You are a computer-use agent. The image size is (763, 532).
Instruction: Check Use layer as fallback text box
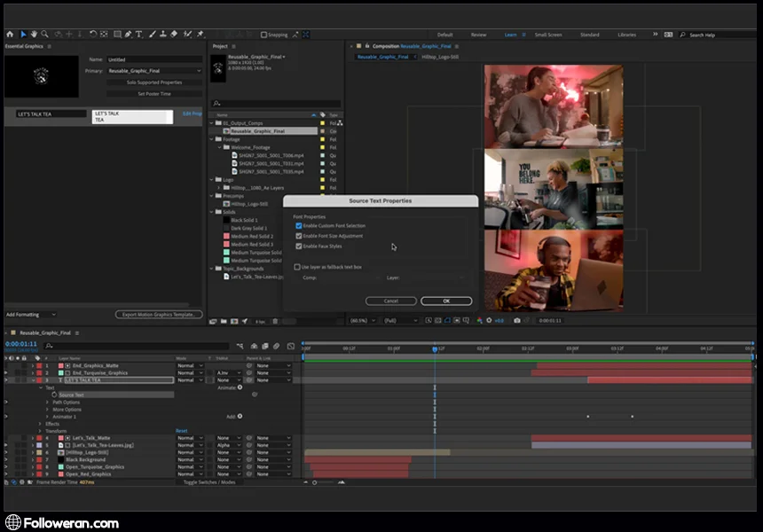tap(297, 267)
